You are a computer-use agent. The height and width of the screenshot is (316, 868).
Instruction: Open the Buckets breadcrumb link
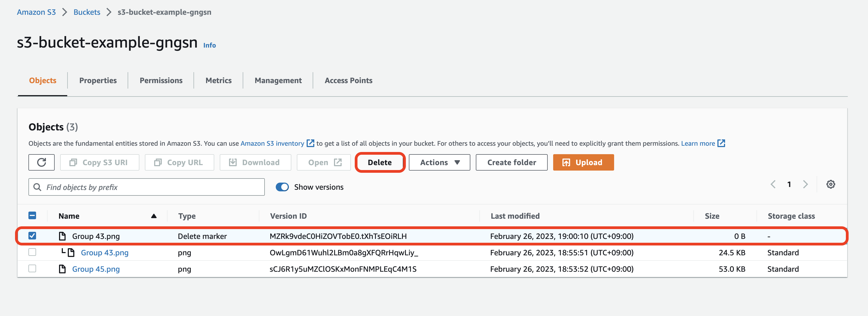87,12
